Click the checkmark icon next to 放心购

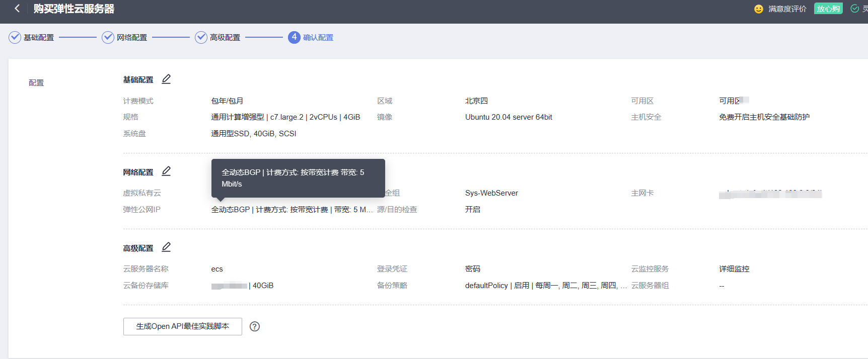(854, 9)
